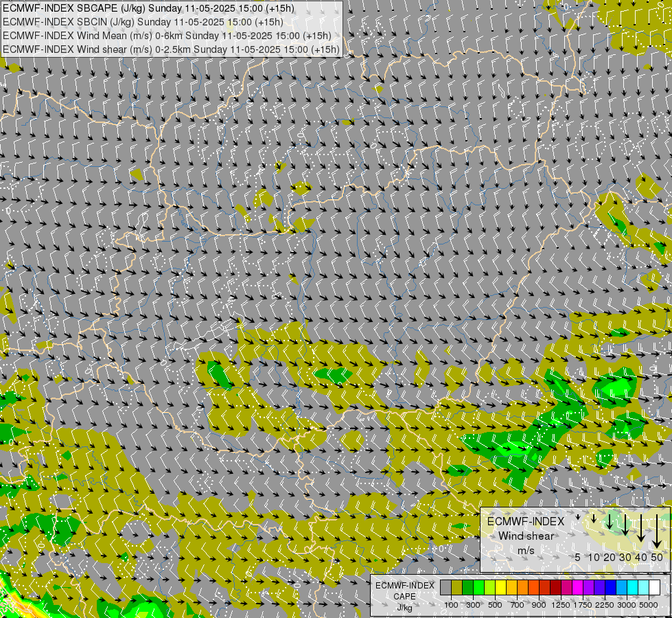Click the '20' wind shear scale label
The height and width of the screenshot is (618, 672).
[x=610, y=558]
